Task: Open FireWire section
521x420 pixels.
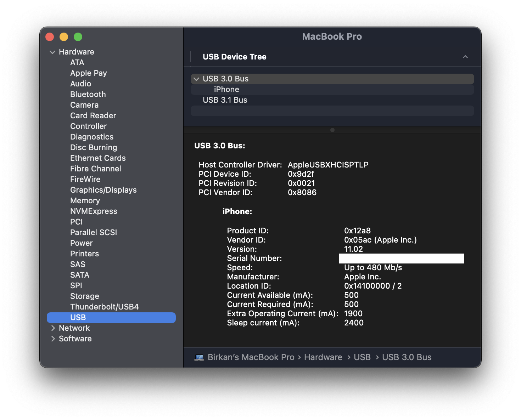Action: (x=85, y=179)
